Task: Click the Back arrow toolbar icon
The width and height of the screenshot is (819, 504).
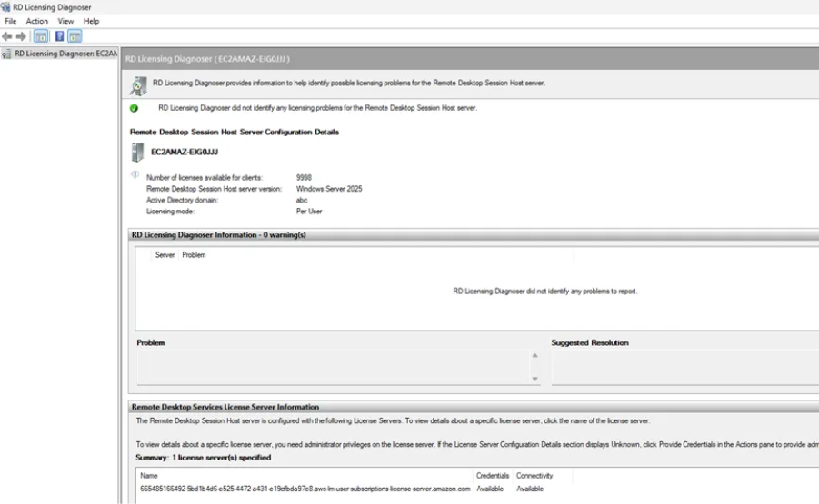Action: 7,36
